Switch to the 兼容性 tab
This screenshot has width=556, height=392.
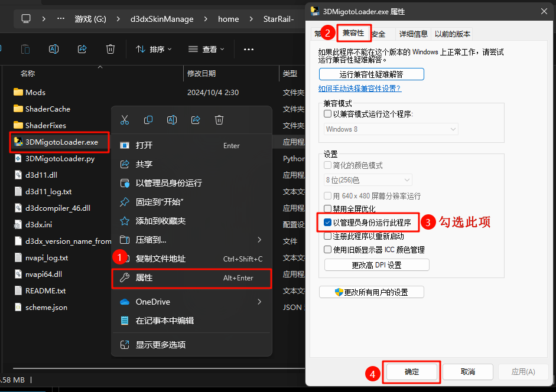point(353,33)
